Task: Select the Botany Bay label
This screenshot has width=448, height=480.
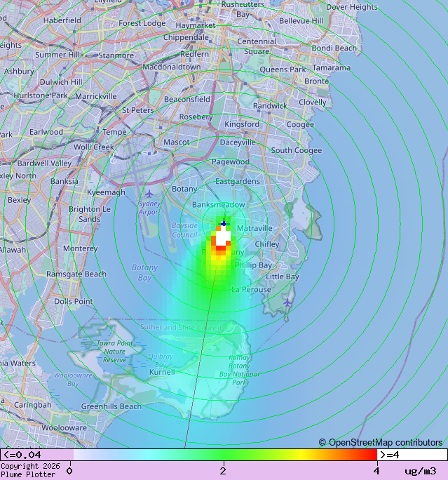Action: tap(144, 272)
